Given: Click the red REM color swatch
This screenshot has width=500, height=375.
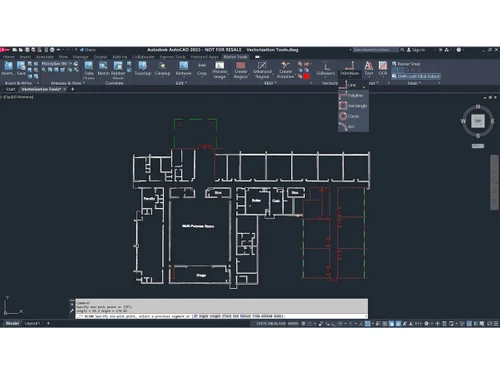Looking at the screenshot, I should click(306, 77).
